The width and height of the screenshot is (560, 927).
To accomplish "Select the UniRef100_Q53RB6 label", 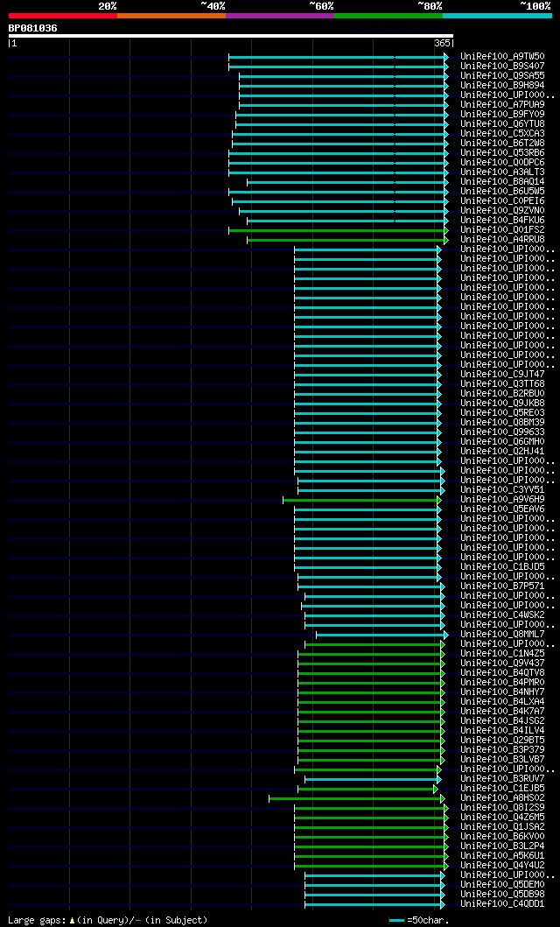I will point(503,153).
